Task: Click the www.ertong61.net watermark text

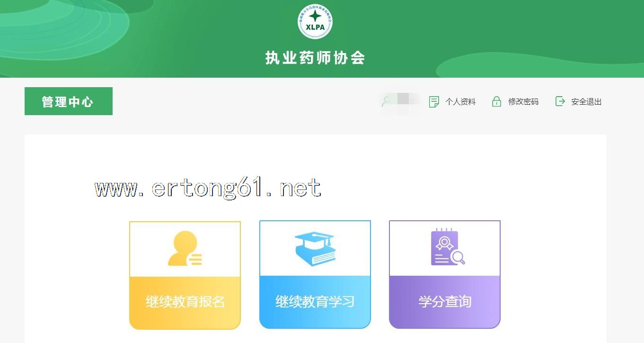Action: click(208, 188)
